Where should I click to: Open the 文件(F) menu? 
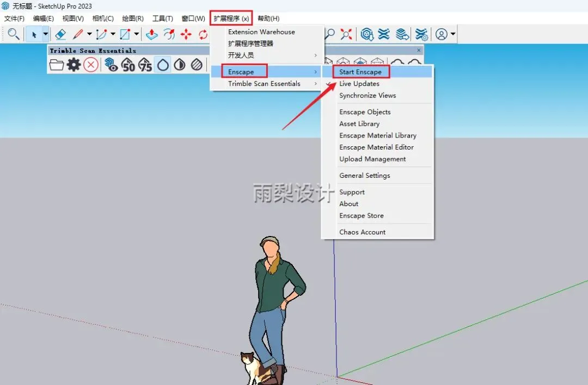(x=14, y=18)
